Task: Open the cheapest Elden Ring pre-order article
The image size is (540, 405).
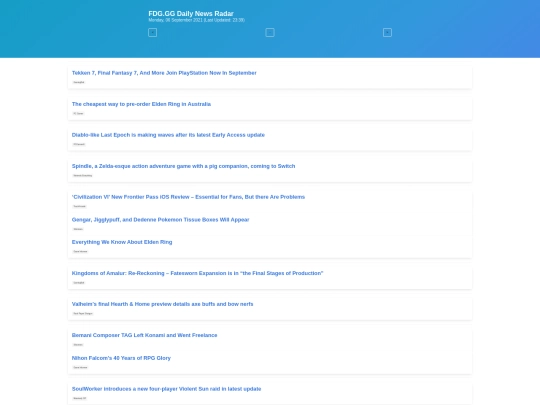Action: [x=141, y=104]
